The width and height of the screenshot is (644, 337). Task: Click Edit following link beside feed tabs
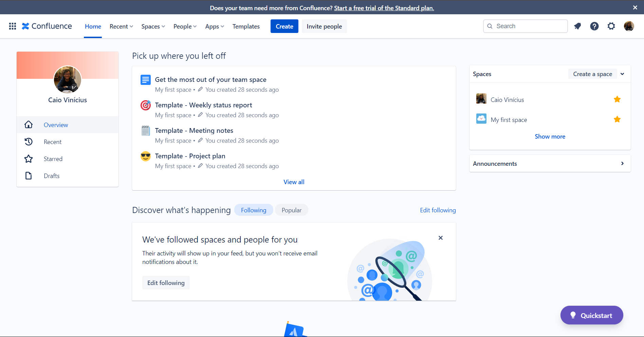[438, 210]
